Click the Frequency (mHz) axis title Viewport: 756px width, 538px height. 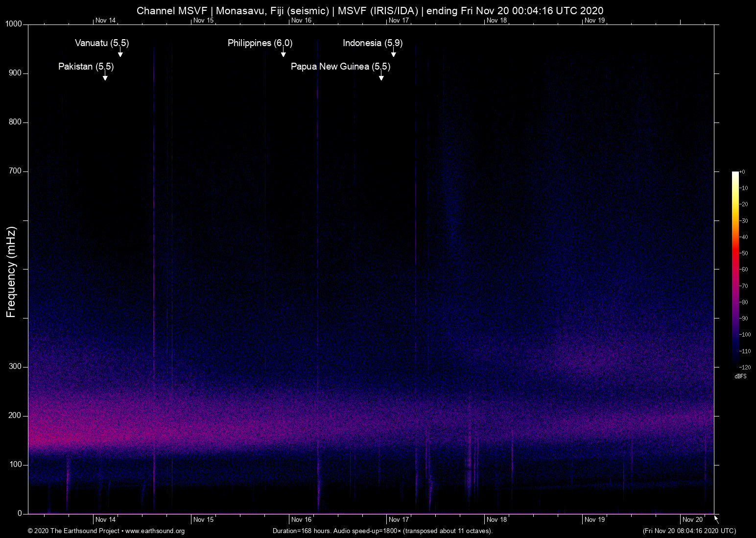coord(11,272)
